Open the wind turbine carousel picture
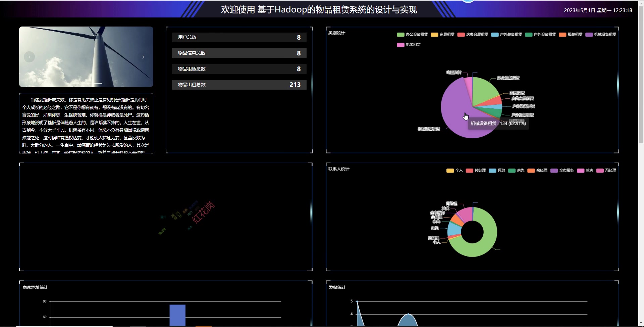Image resolution: width=644 pixels, height=327 pixels. [86, 57]
